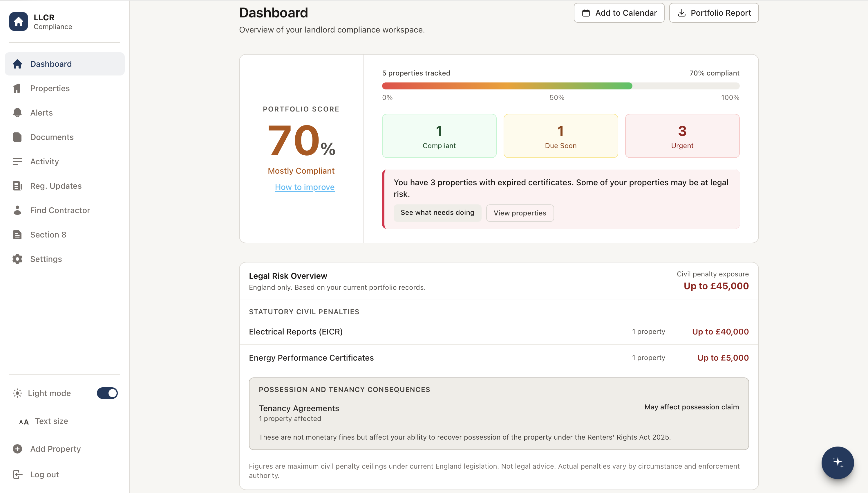Image resolution: width=868 pixels, height=493 pixels.
Task: Open the Alerts bell icon
Action: click(17, 112)
